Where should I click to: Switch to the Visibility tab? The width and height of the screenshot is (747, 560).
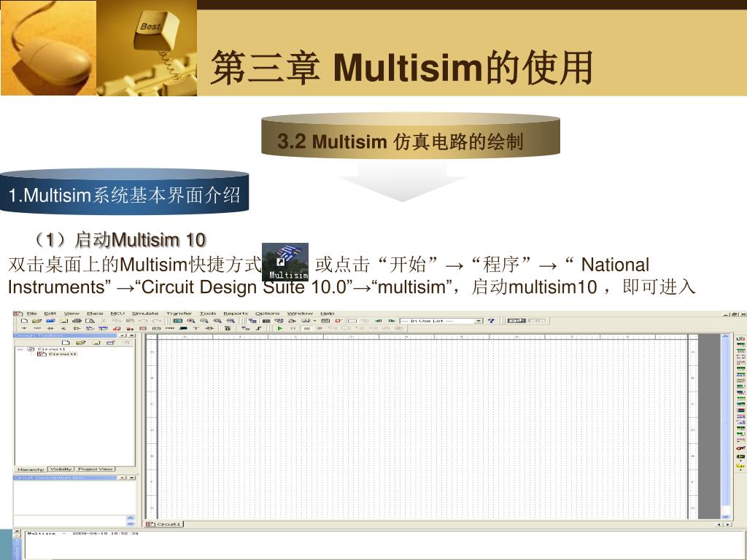coord(61,469)
